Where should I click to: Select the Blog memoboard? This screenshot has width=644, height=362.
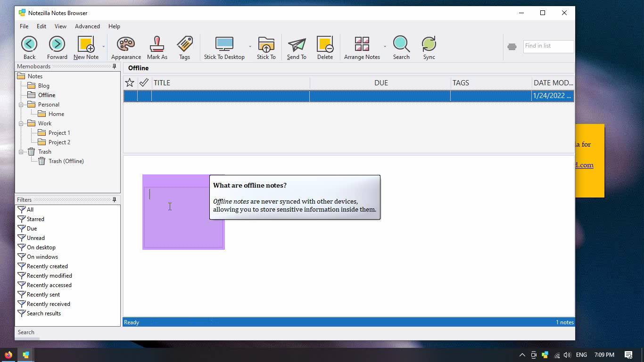pos(43,86)
